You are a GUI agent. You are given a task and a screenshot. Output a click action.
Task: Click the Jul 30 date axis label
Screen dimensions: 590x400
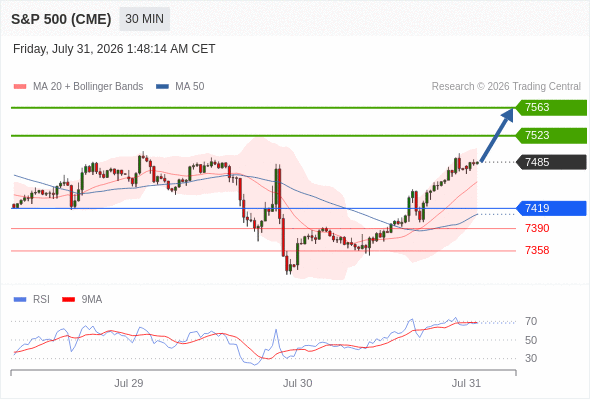click(298, 383)
